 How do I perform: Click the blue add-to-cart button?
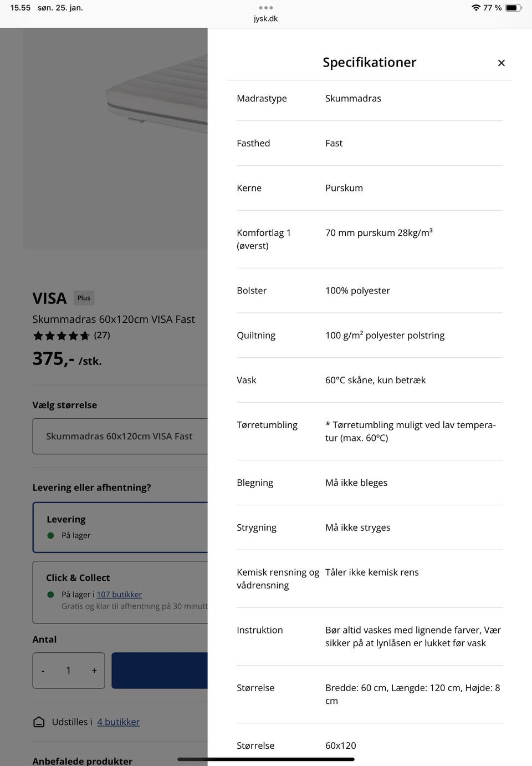tap(160, 671)
